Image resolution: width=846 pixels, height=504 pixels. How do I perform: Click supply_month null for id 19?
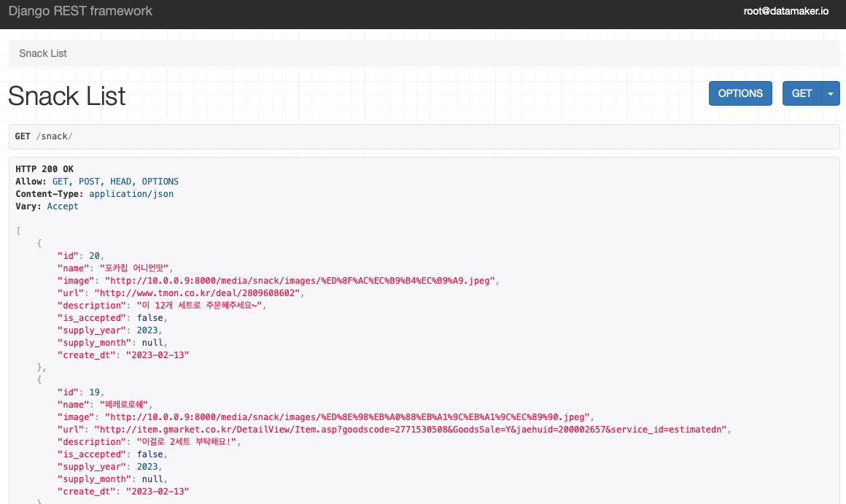[152, 479]
